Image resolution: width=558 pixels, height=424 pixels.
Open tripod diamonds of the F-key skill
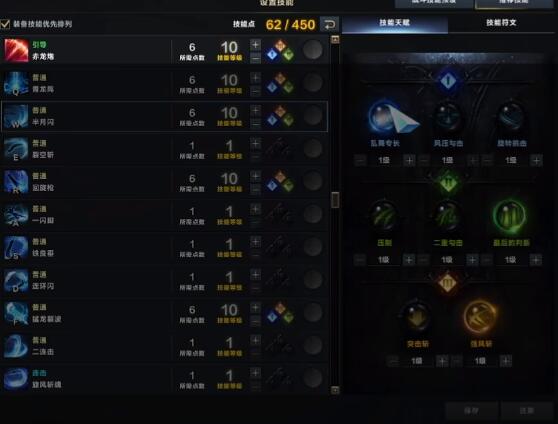click(280, 313)
